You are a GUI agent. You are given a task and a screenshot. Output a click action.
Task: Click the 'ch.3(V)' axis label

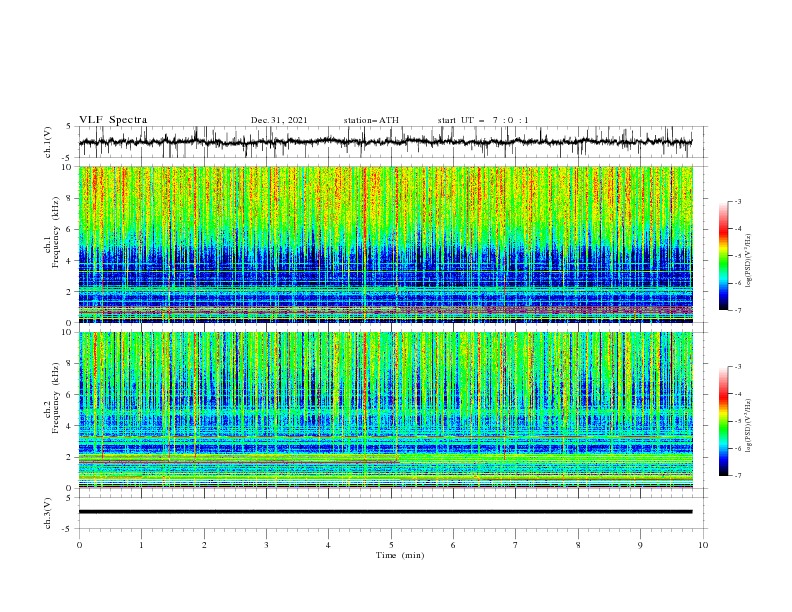[x=48, y=514]
